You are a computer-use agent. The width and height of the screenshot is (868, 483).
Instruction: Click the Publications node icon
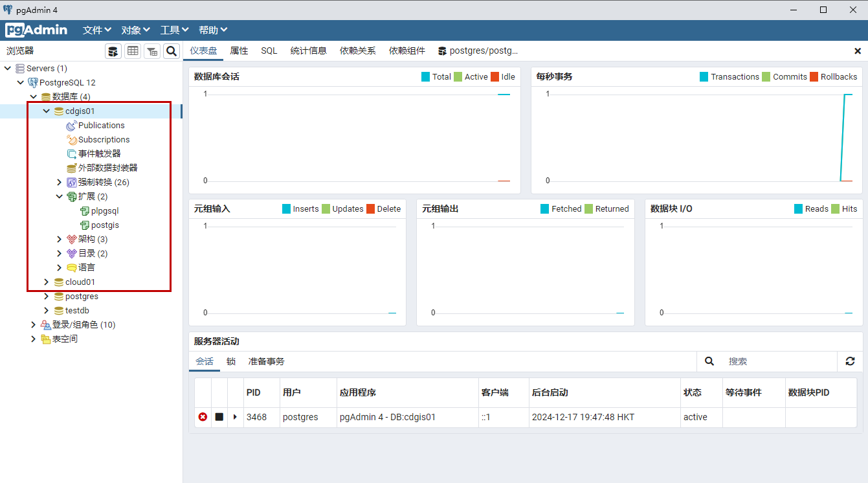click(x=72, y=125)
